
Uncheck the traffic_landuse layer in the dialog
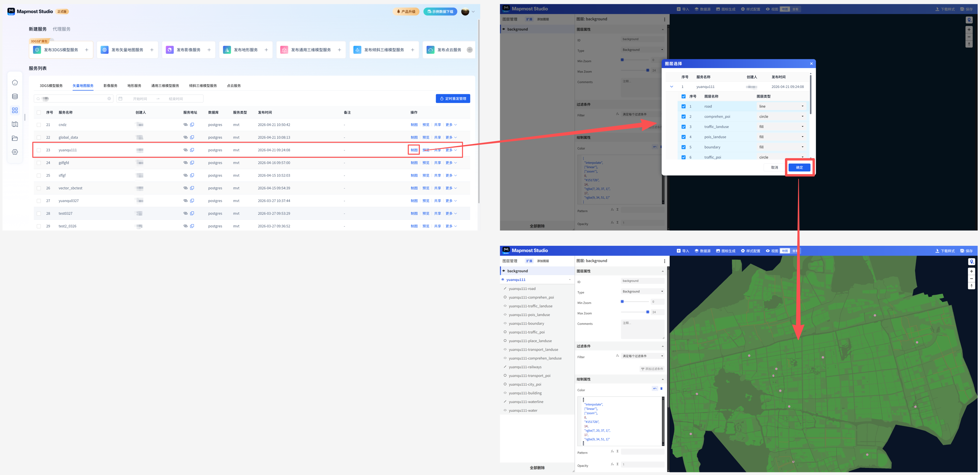tap(683, 127)
